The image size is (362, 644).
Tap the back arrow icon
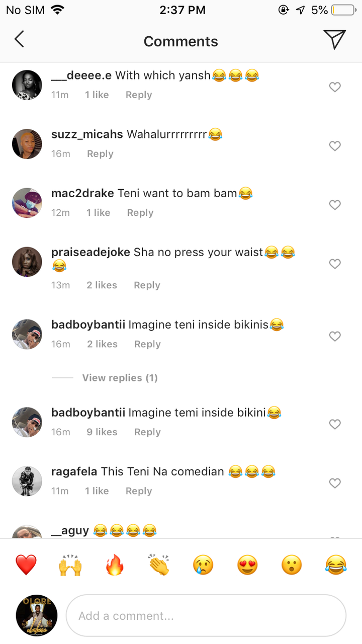tap(19, 39)
